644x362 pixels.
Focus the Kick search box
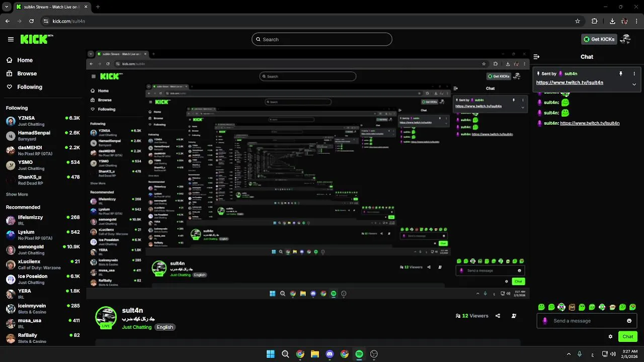tap(322, 39)
